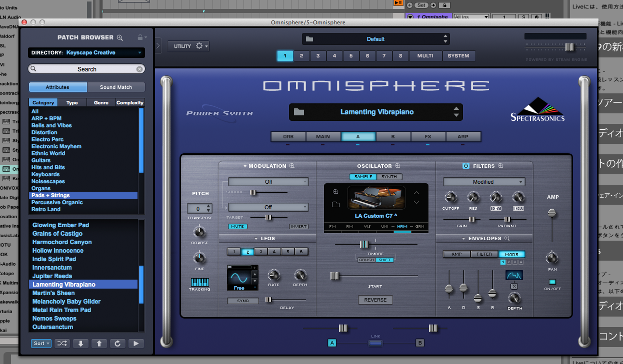The height and width of the screenshot is (364, 623).
Task: Open the Envelopes zoom magnifier
Action: [507, 239]
